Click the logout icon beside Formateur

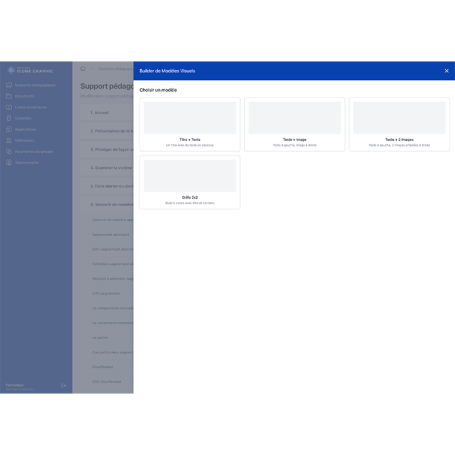pos(63,386)
